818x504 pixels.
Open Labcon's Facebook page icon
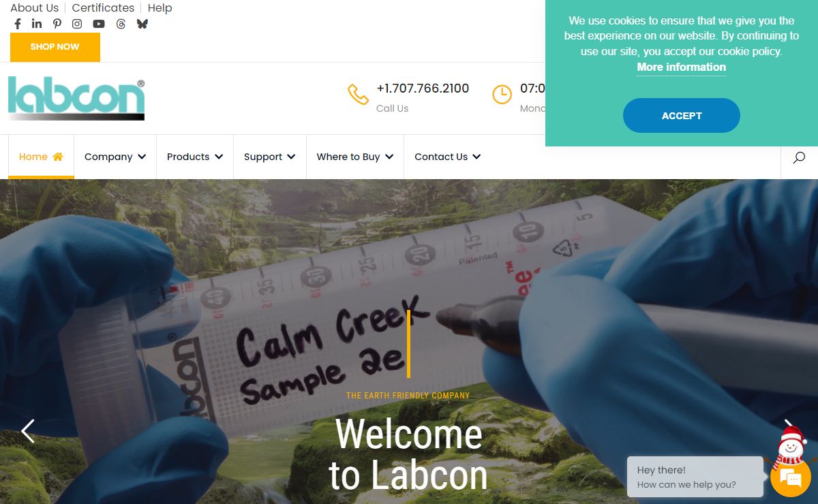click(x=18, y=24)
